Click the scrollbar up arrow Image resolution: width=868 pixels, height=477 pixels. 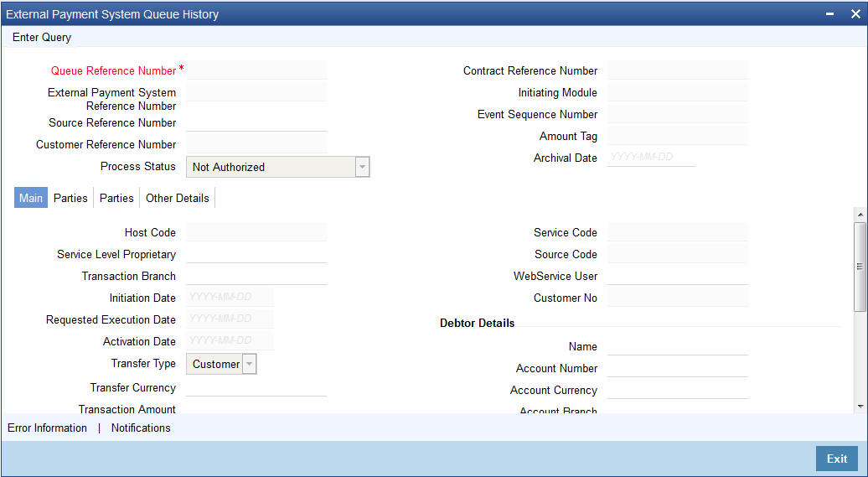click(x=860, y=215)
